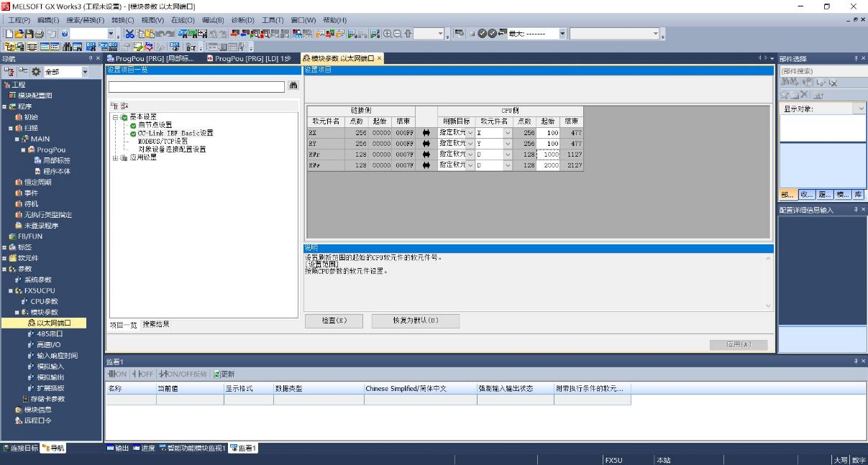Switch to the 输出 tab at bottom
This screenshot has height=465, width=868.
click(x=118, y=448)
